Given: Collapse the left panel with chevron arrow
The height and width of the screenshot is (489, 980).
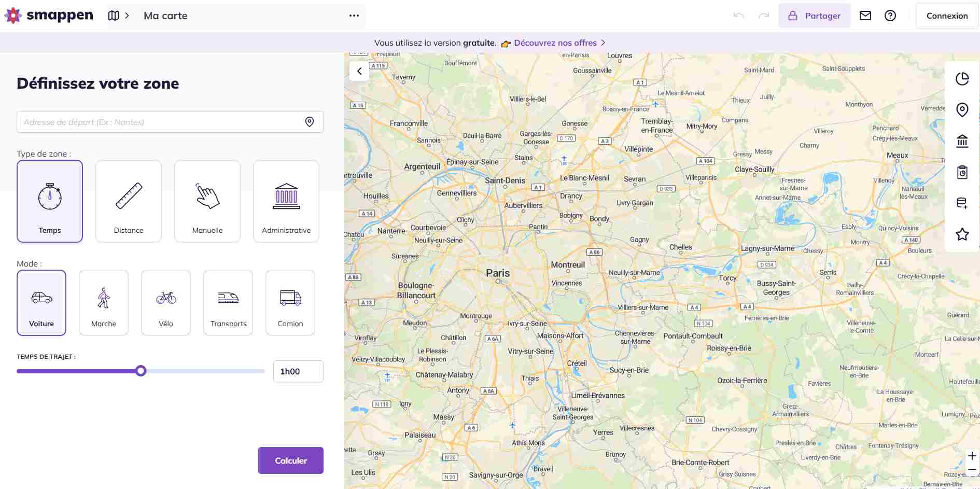Looking at the screenshot, I should tap(359, 71).
